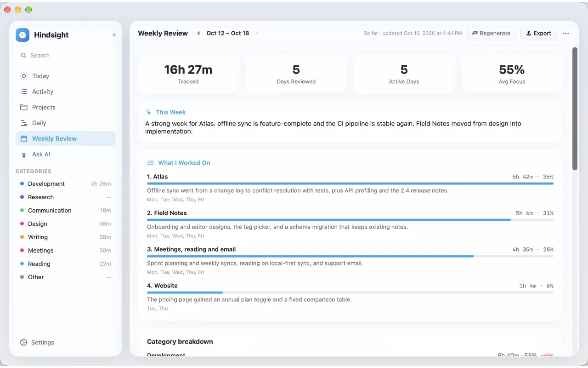Open the more options ellipsis menu
The width and height of the screenshot is (588, 368).
566,33
